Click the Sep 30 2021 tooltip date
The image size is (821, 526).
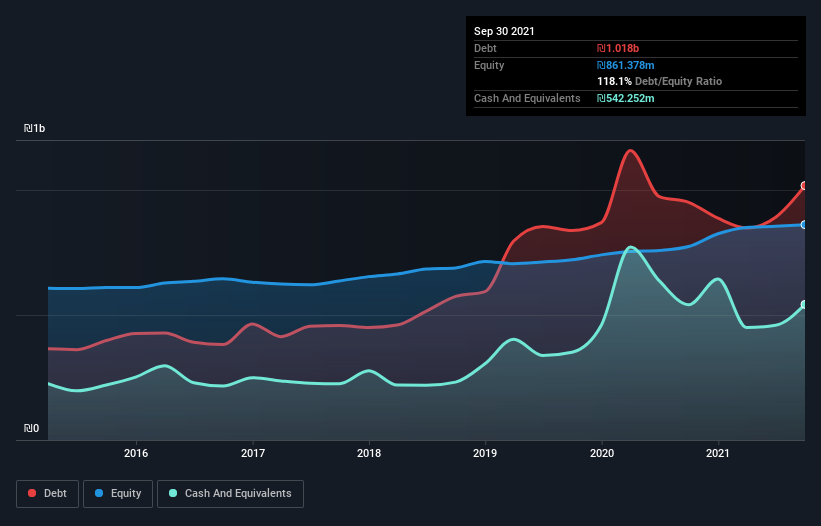point(504,31)
